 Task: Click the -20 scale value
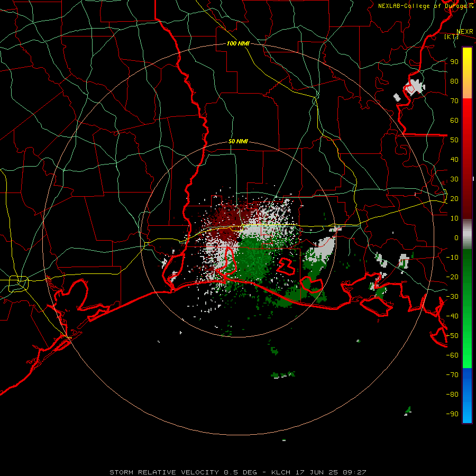(x=452, y=277)
